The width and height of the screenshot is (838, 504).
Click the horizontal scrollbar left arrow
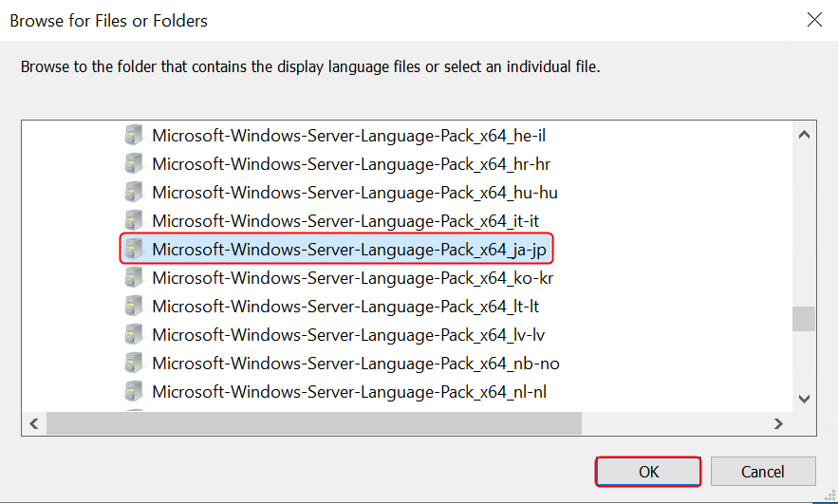point(34,424)
